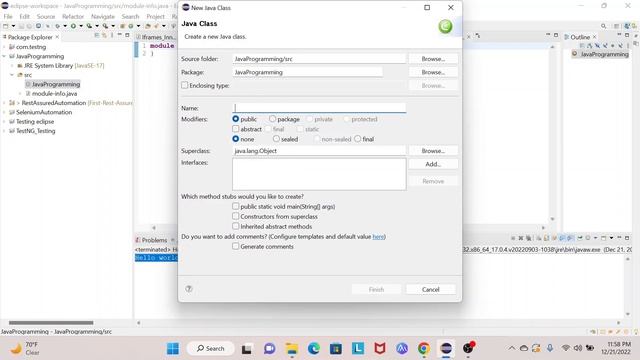The image size is (640, 360).
Task: Click Remove All Terminated Launches icon in Console
Action: pyautogui.click(x=529, y=238)
